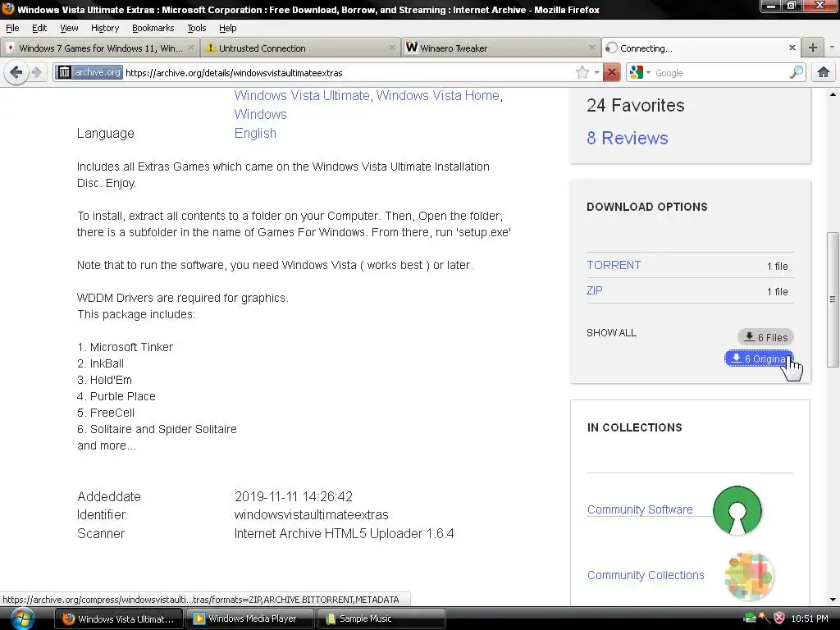840x630 pixels.
Task: Open the Community Collections link
Action: (646, 575)
